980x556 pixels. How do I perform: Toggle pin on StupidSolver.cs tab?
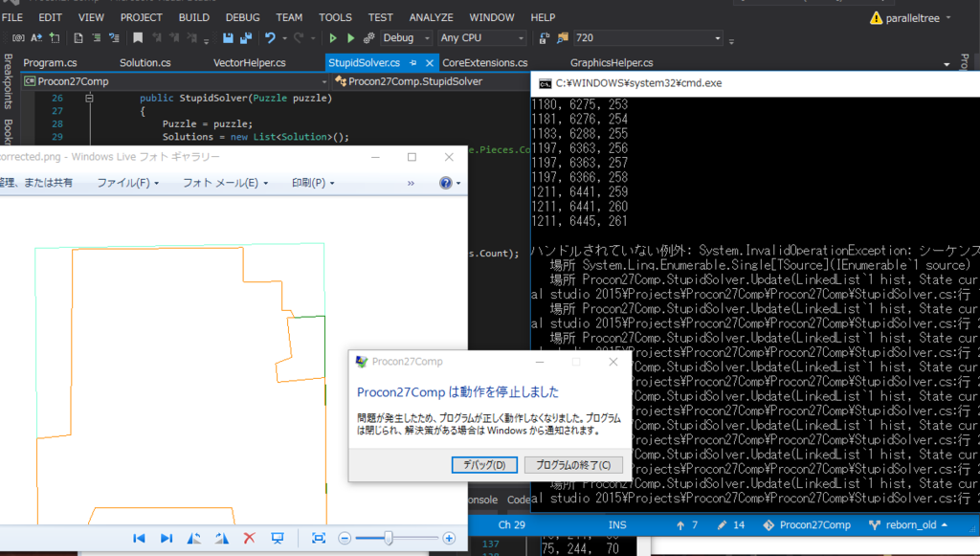pos(412,63)
